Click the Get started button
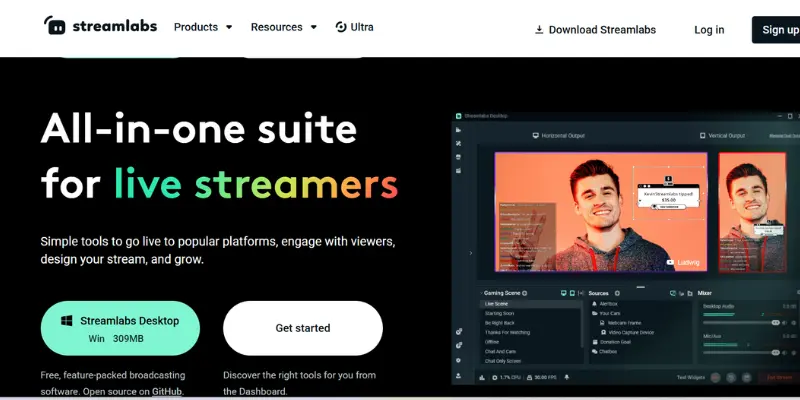 (x=303, y=328)
